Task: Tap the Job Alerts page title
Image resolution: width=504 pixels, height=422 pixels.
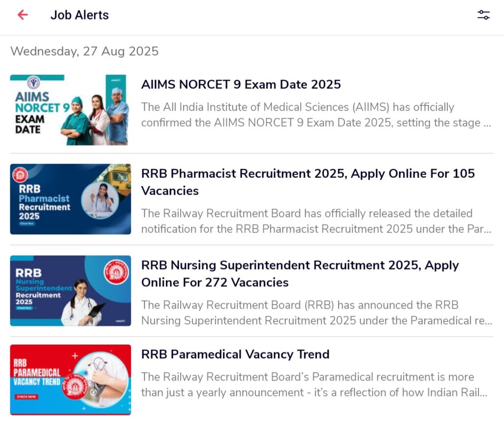Action: coord(79,15)
